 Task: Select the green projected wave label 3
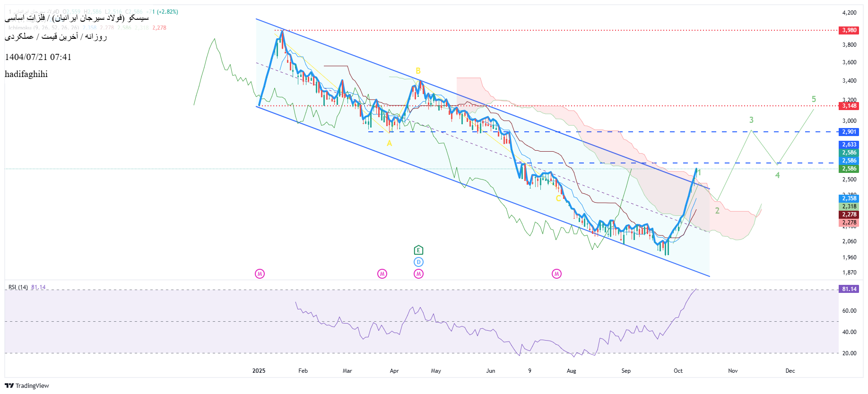tap(751, 120)
